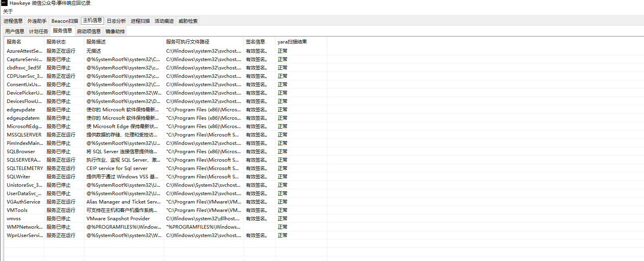Switch to the 活动痕迹 tab
This screenshot has height=261, width=644.
pos(164,21)
